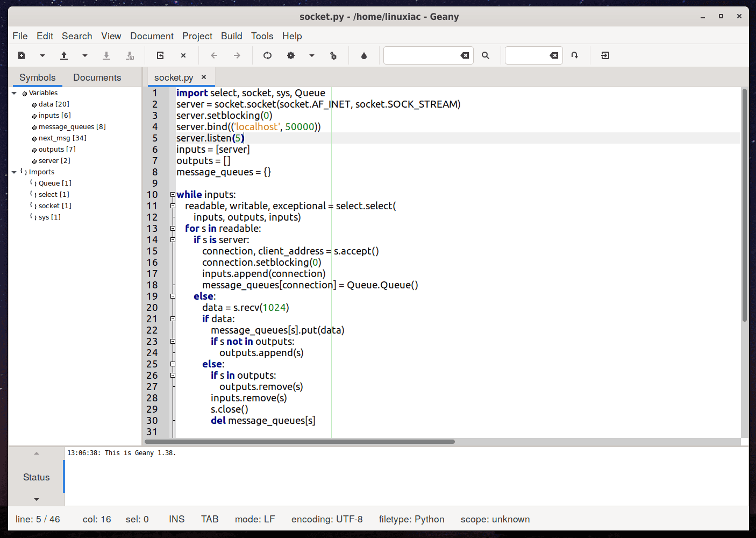Collapse the while loop fold marker
The width and height of the screenshot is (756, 538).
tap(172, 194)
